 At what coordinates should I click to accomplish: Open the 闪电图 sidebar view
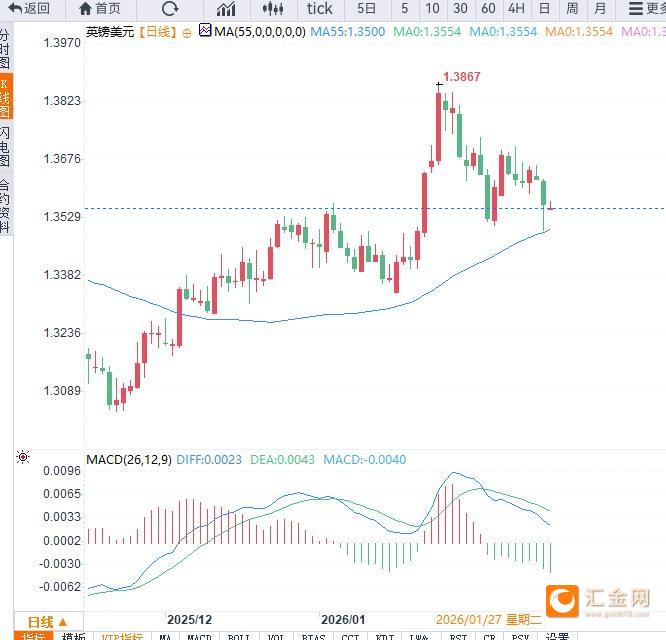tap(5, 146)
